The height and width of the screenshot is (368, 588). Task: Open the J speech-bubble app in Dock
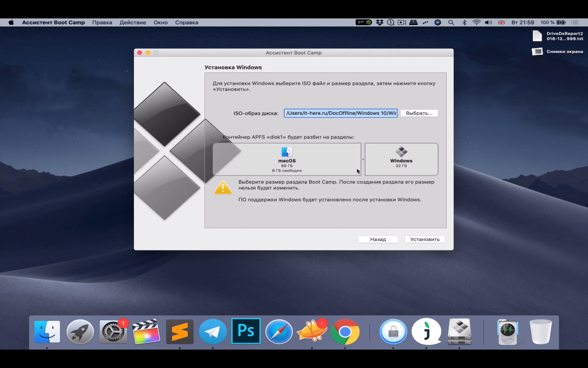point(426,331)
